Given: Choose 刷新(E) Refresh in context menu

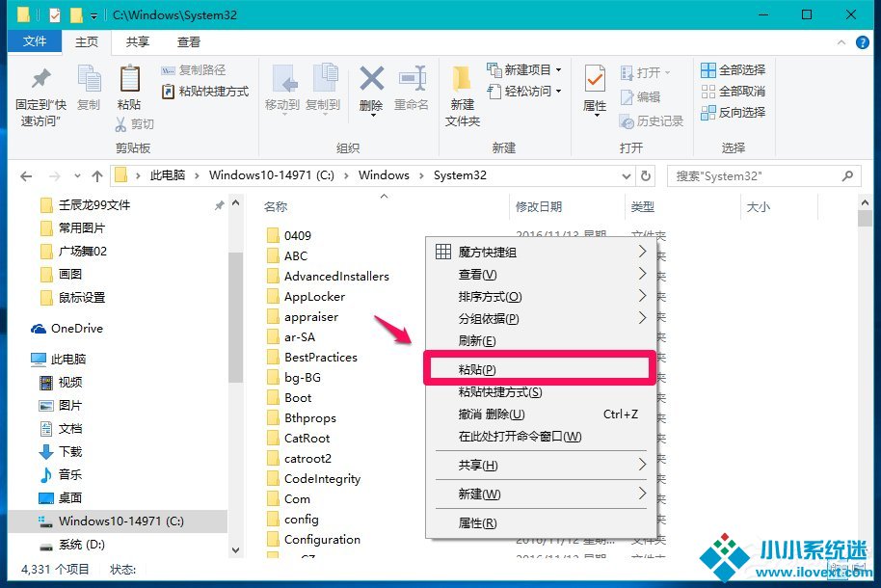Looking at the screenshot, I should [x=541, y=341].
